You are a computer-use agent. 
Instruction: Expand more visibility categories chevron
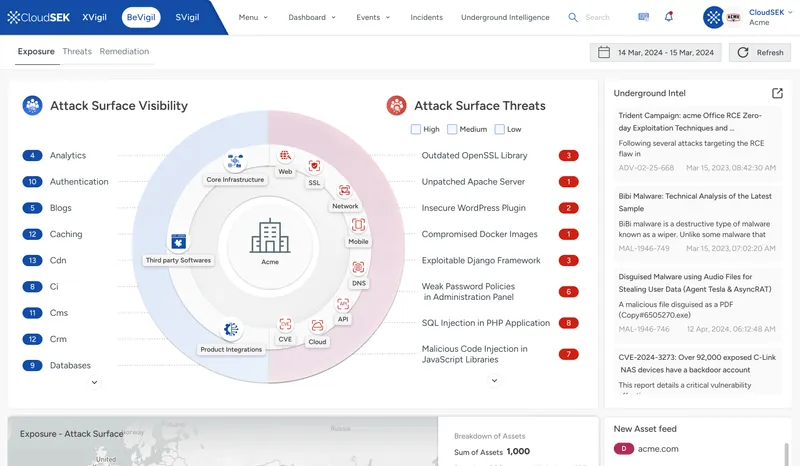[94, 382]
